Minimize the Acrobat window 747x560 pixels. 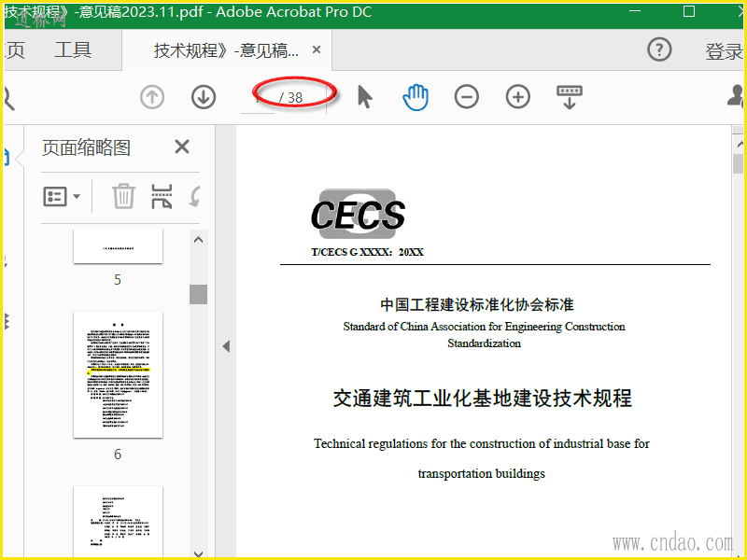click(x=635, y=11)
